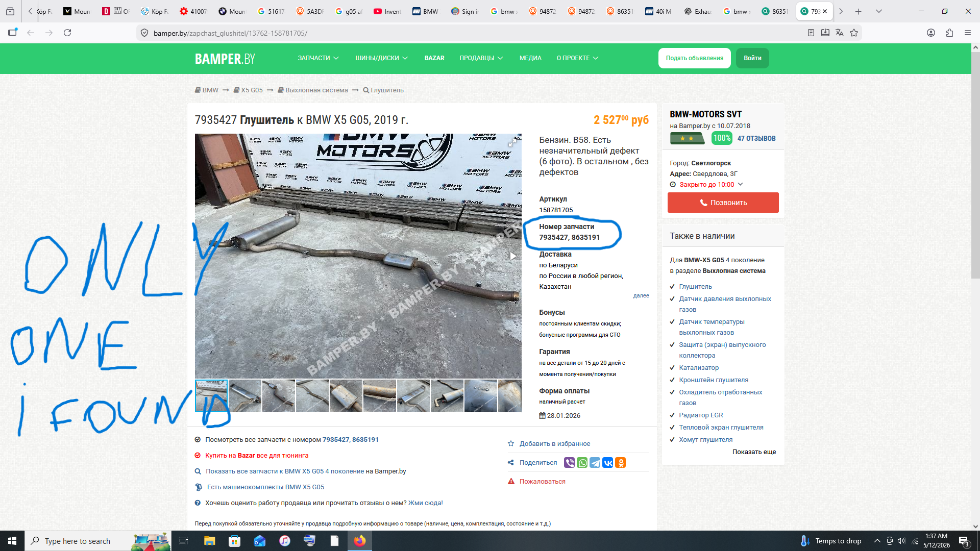
Task: Expand the ЗАПЧАСТИ navigation dropdown
Action: point(318,58)
